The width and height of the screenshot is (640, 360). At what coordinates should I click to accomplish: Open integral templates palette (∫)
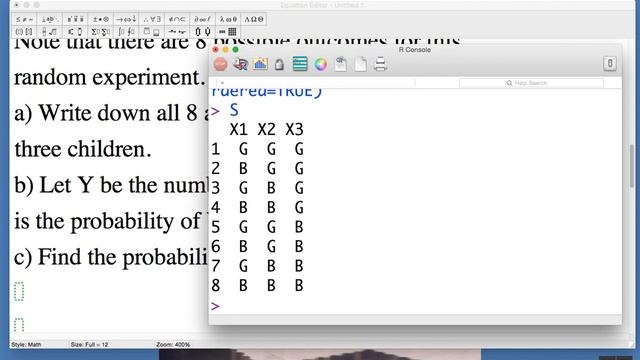pyautogui.click(x=126, y=31)
